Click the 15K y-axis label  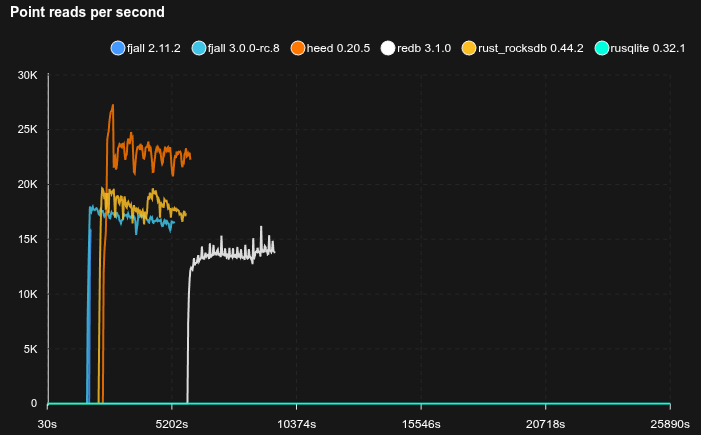[x=28, y=239]
